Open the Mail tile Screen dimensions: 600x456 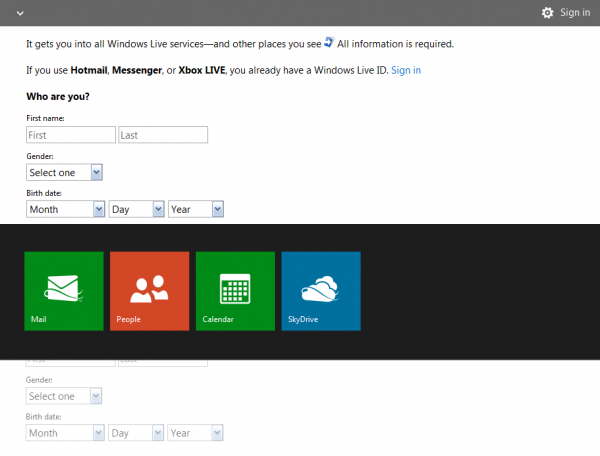[x=64, y=291]
